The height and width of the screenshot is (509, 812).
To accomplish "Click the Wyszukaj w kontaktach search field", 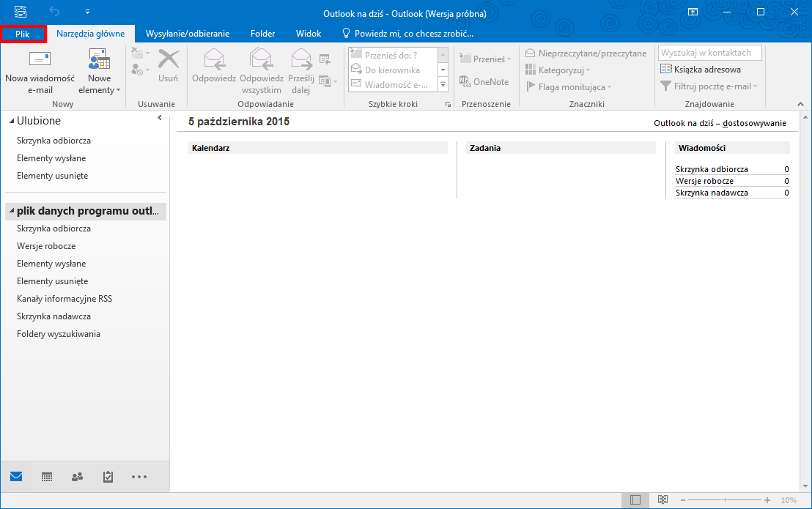I will tap(710, 53).
